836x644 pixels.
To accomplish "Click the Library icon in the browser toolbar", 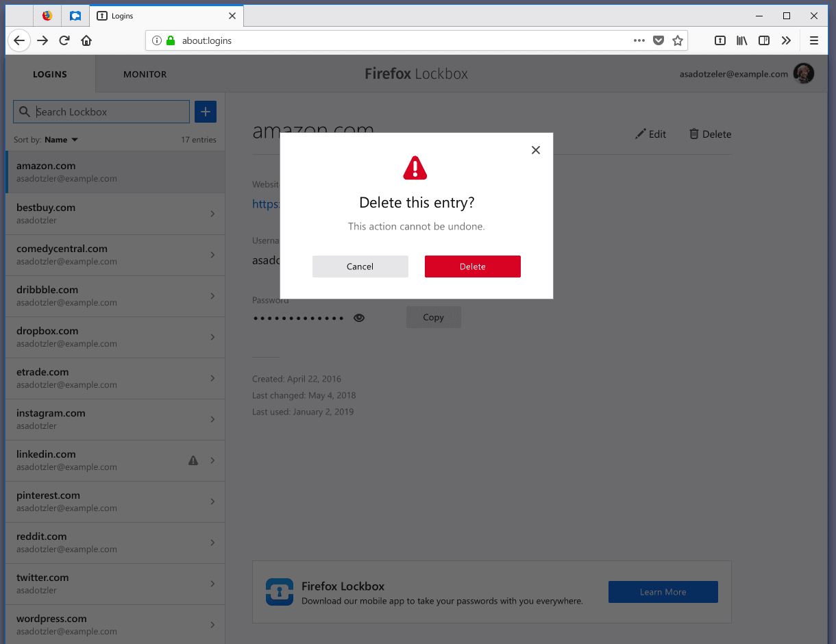I will click(741, 40).
